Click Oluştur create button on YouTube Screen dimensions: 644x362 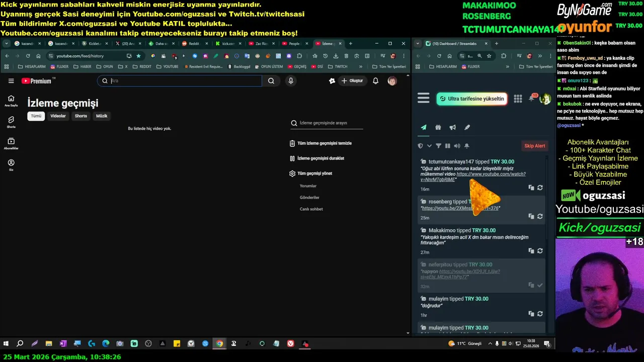point(352,81)
